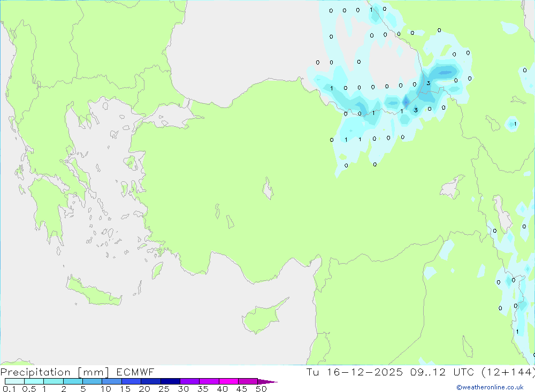Viewport: 535px width, 392px height.
Task: Open the weatheronline.co.uk credit link
Action: [490, 387]
